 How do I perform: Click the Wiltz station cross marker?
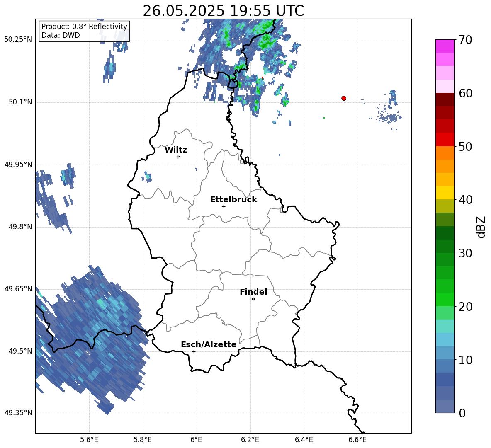(178, 157)
